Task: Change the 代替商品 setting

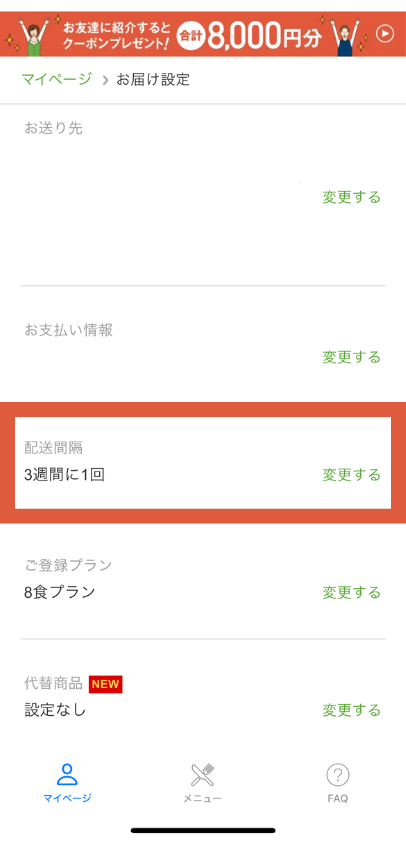Action: (351, 710)
